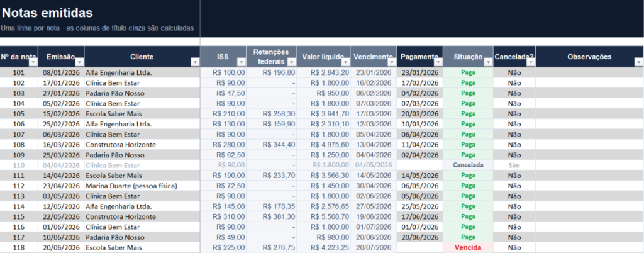This screenshot has width=644, height=253.
Task: Open the ISS column filter dropdown
Action: 241,62
